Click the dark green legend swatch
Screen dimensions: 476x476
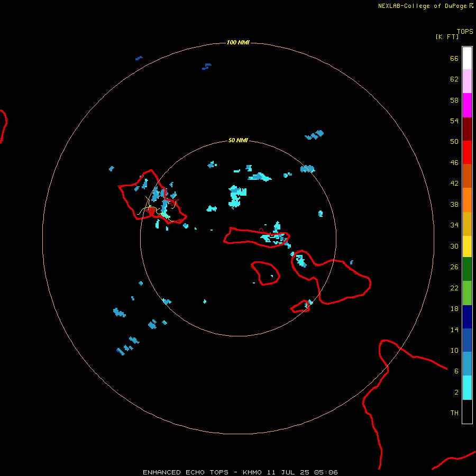pyautogui.click(x=467, y=269)
